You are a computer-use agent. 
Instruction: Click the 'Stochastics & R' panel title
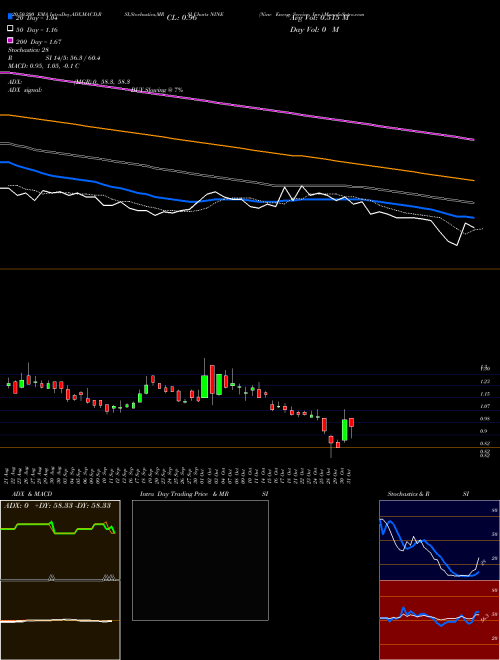[409, 494]
